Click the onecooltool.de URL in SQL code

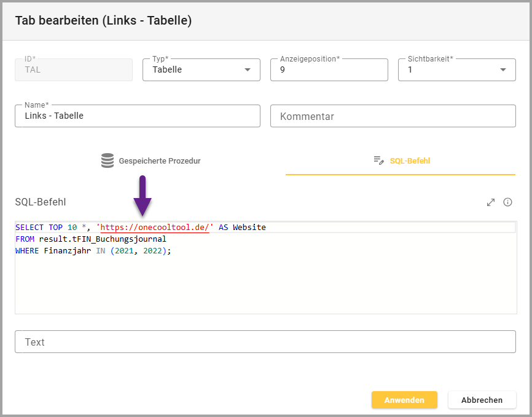pyautogui.click(x=154, y=228)
